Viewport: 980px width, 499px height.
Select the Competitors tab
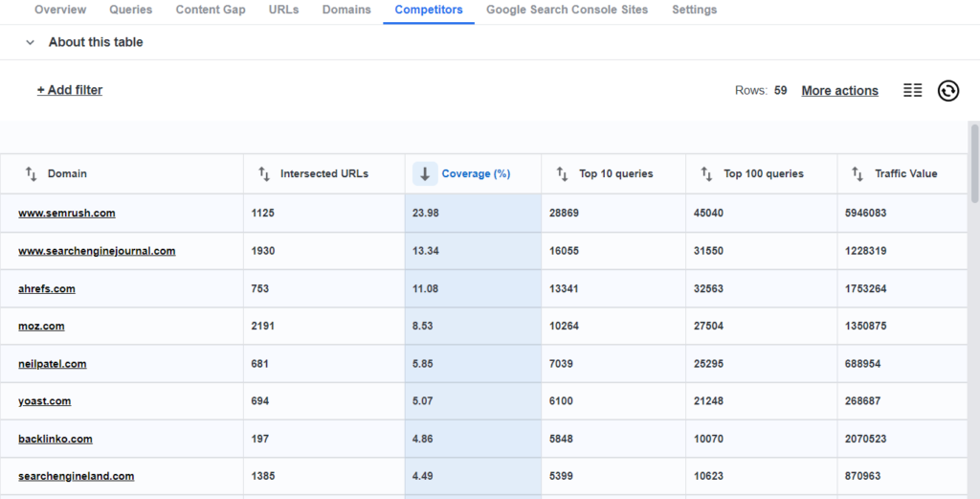pyautogui.click(x=429, y=10)
